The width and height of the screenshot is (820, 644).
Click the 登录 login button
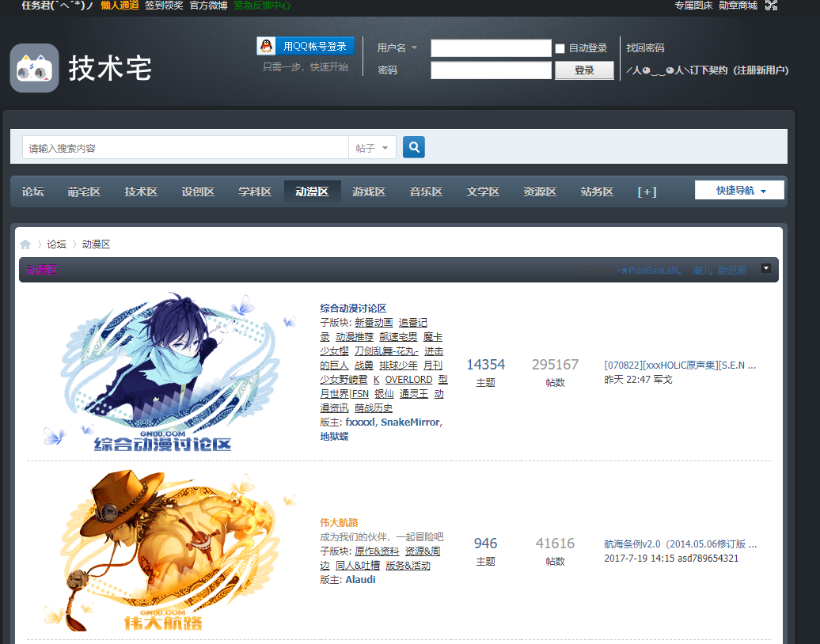584,70
